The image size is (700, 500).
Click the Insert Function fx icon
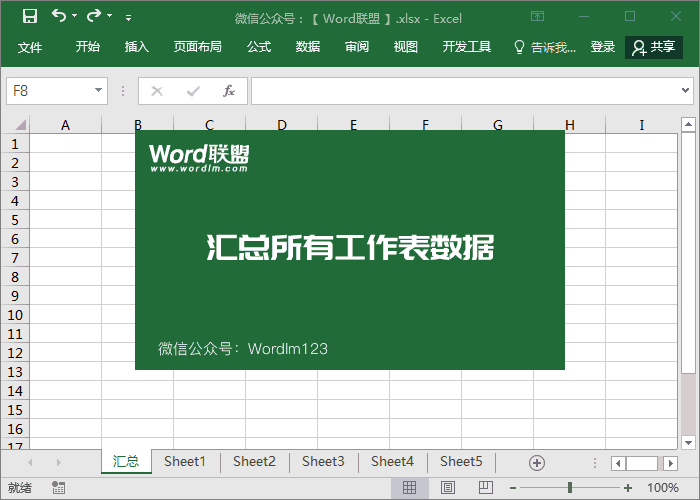[x=229, y=91]
